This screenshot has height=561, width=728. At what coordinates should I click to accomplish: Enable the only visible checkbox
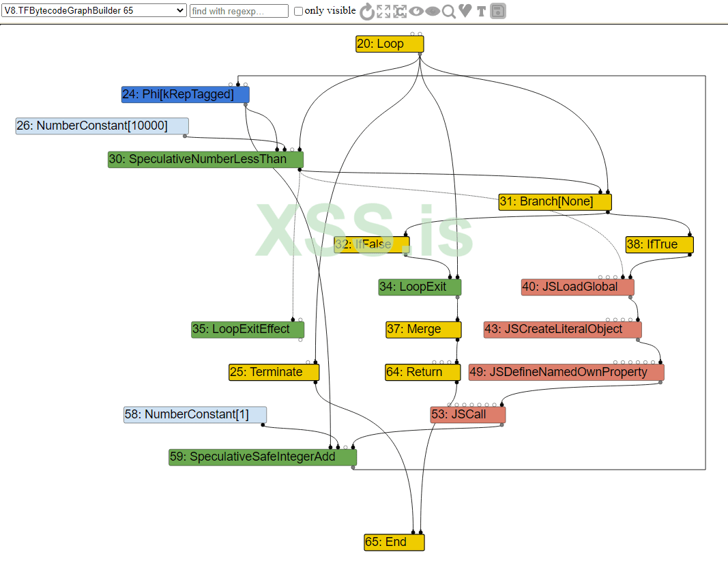pos(299,11)
